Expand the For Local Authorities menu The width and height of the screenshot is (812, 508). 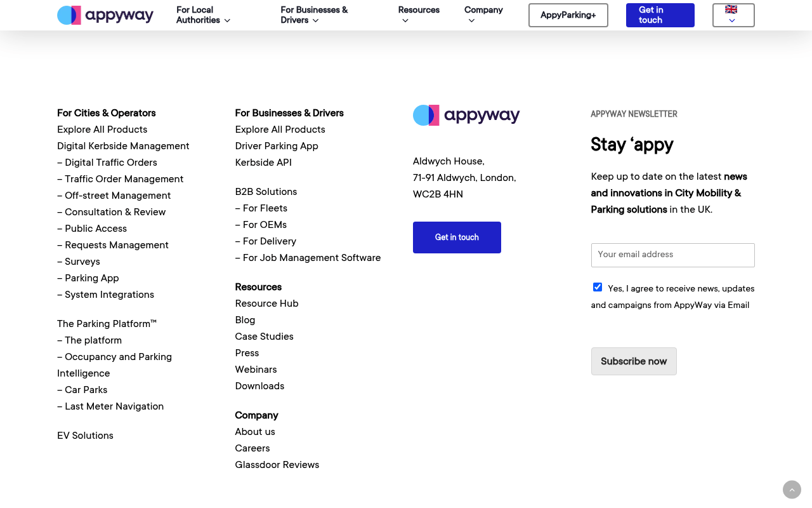point(203,15)
